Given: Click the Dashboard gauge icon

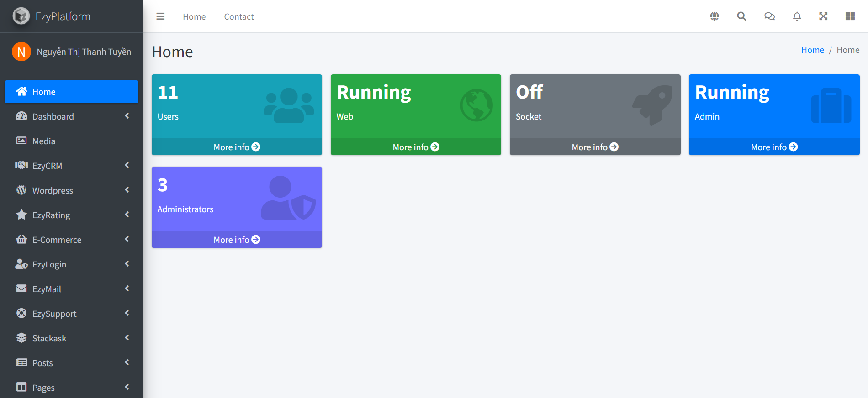Looking at the screenshot, I should point(21,116).
